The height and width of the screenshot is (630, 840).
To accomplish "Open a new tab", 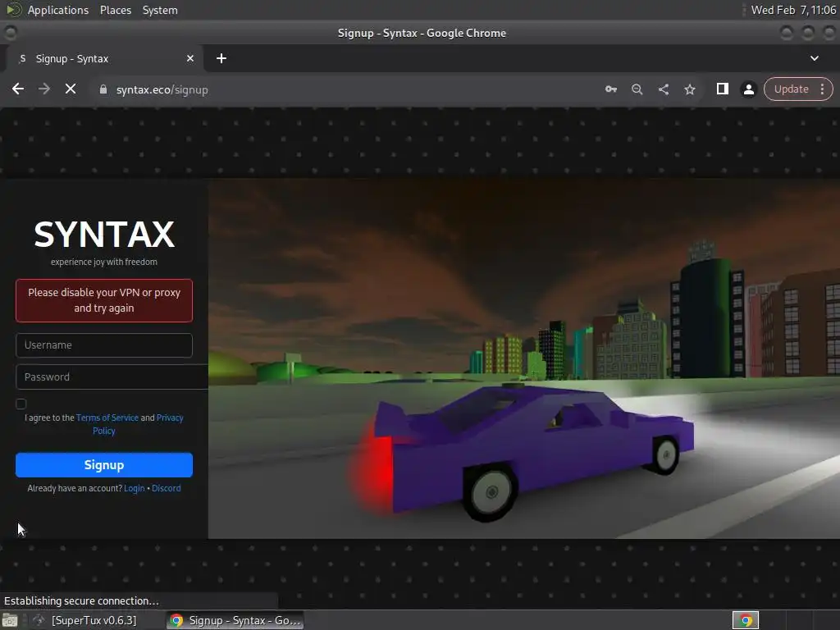I will 221,58.
